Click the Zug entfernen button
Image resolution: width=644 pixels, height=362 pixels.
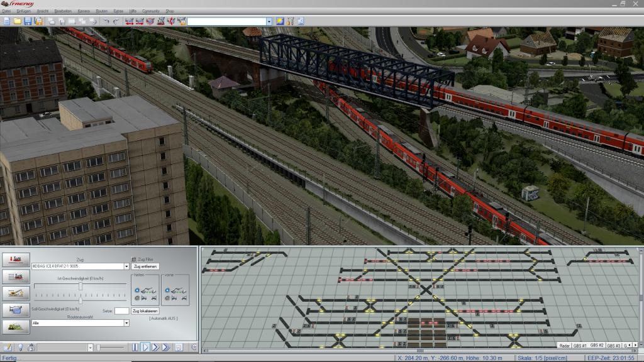click(x=145, y=266)
